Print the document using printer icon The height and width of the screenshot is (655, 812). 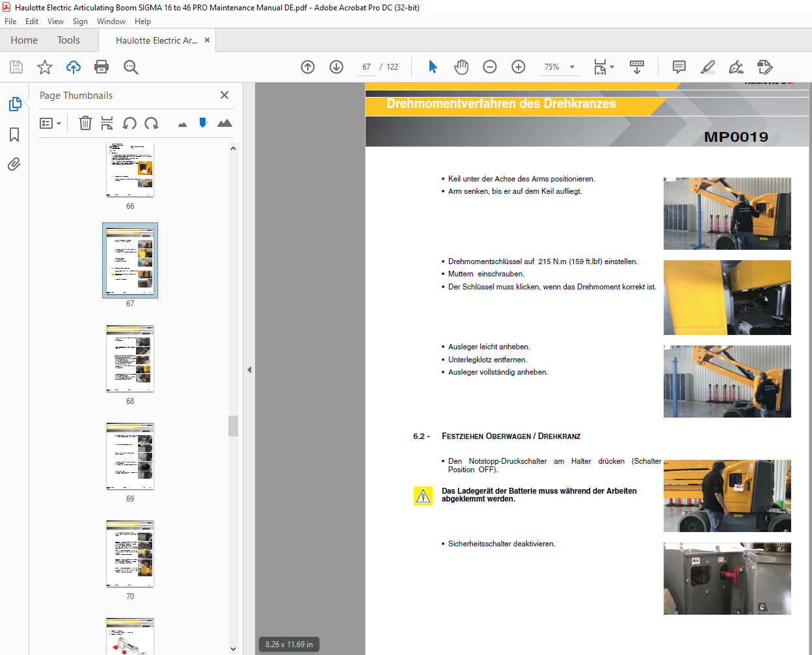coord(101,67)
